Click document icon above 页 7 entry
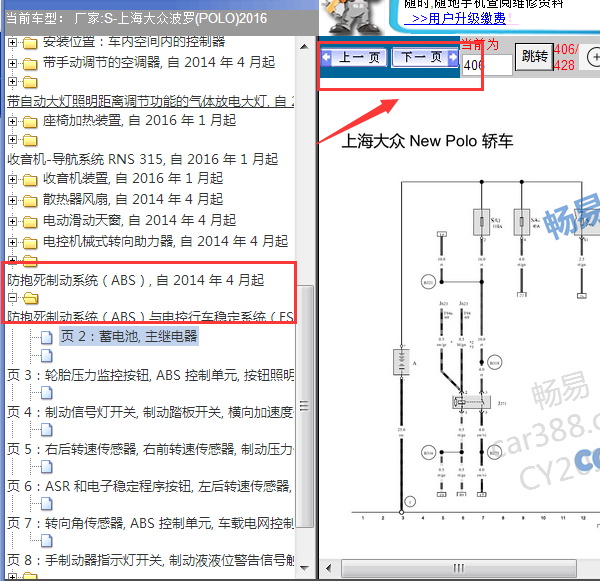The height and width of the screenshot is (581, 600). pyautogui.click(x=47, y=504)
